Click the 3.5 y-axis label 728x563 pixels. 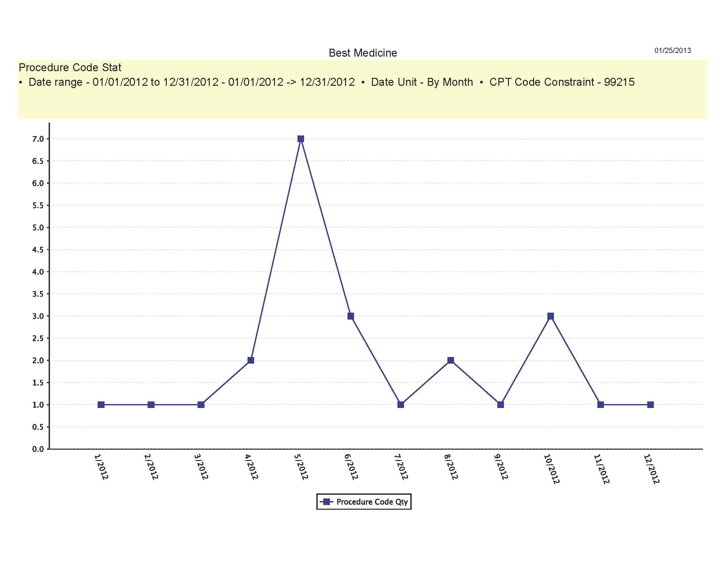coord(38,294)
